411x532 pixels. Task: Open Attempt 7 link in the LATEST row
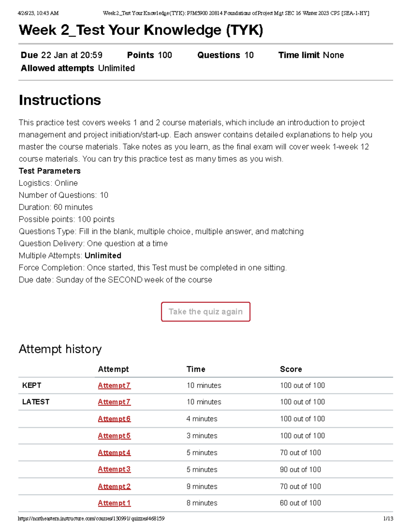(x=114, y=402)
